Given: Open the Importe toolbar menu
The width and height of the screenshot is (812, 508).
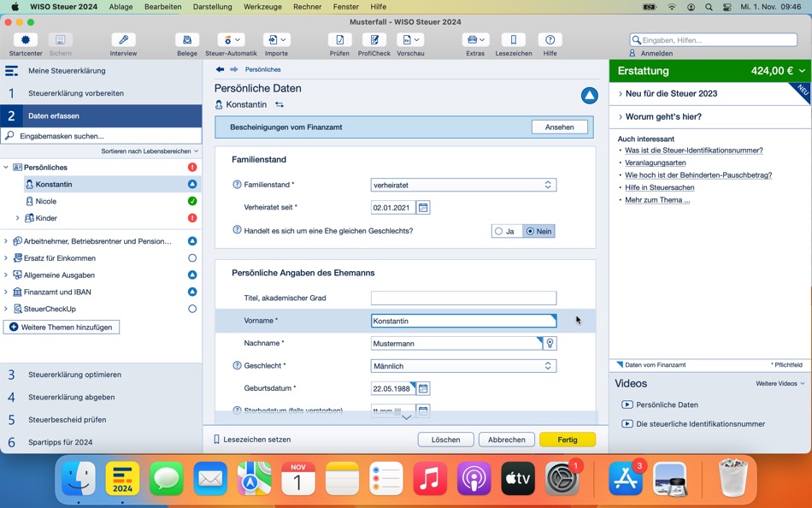Looking at the screenshot, I should click(x=277, y=40).
